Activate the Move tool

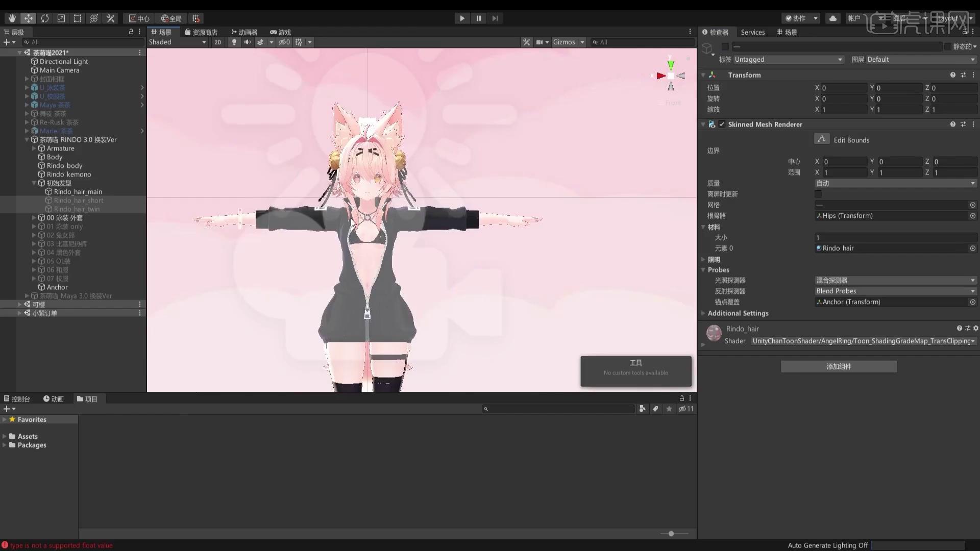point(29,18)
